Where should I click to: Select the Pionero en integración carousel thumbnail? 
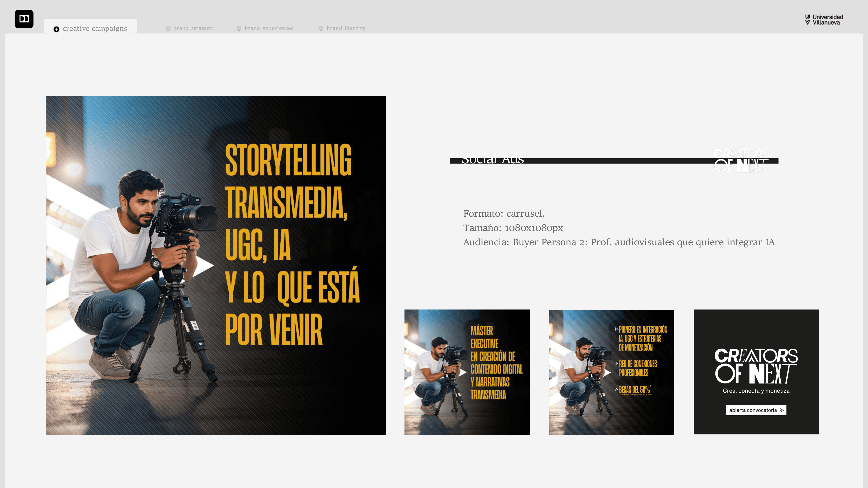611,372
